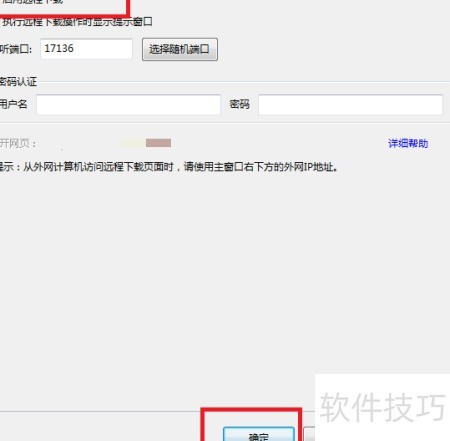This screenshot has height=441, width=450.
Task: Click the 开网页 label
Action: coord(18,143)
